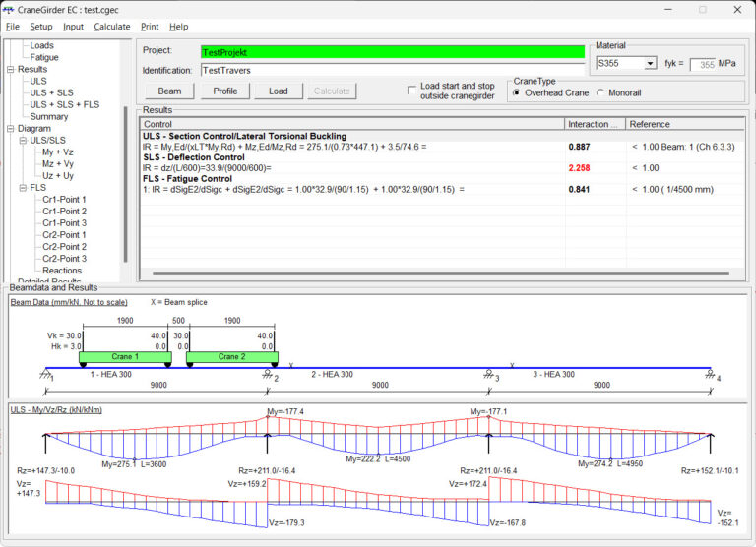The height and width of the screenshot is (547, 756).
Task: Collapse the ULS/SLS tree node
Action: click(x=23, y=141)
